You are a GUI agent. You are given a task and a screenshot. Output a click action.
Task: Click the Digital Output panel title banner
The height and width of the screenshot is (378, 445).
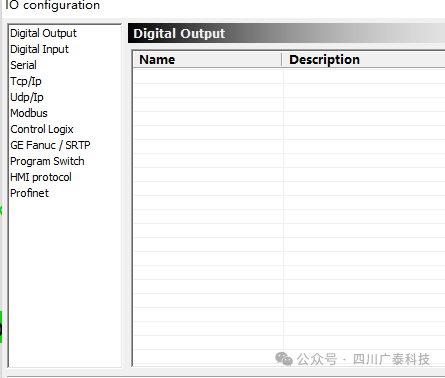tap(286, 33)
